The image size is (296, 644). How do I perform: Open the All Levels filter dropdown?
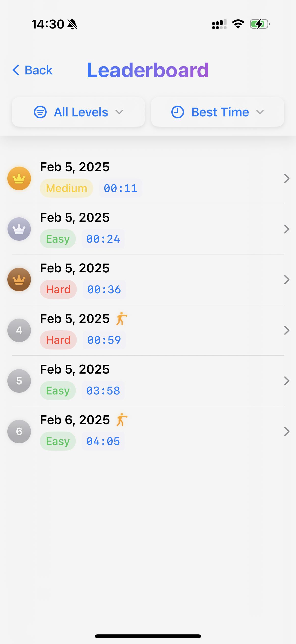(x=79, y=112)
